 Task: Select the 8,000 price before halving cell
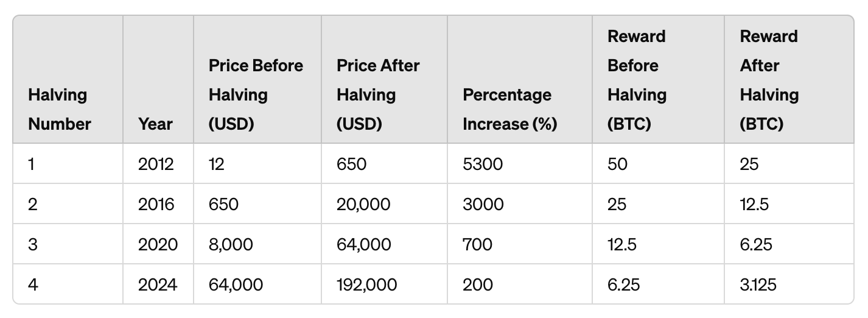(x=231, y=244)
